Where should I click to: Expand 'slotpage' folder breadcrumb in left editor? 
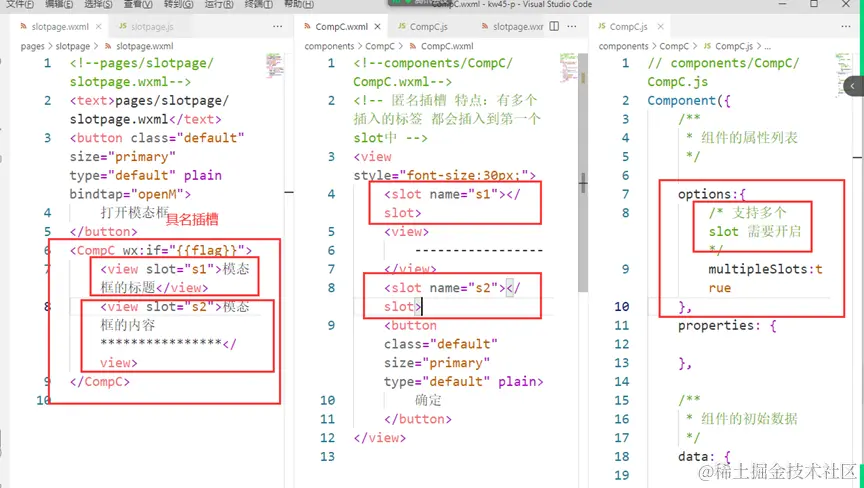pos(73,46)
